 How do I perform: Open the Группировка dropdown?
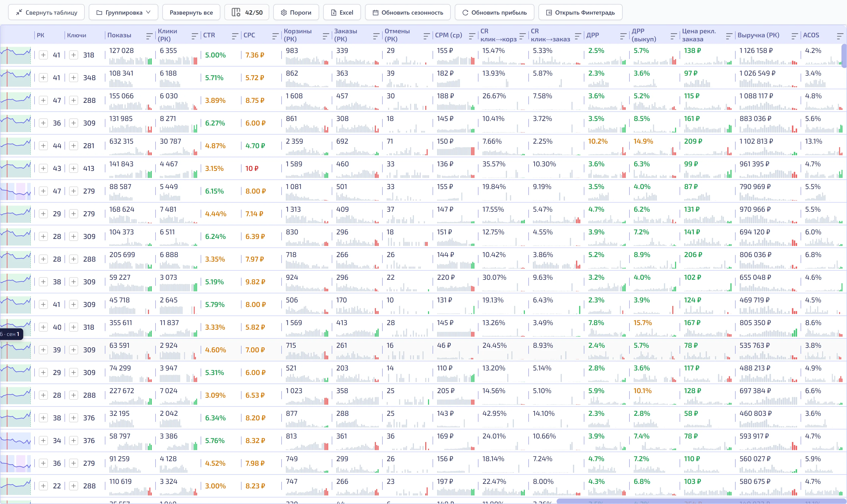[x=123, y=13]
